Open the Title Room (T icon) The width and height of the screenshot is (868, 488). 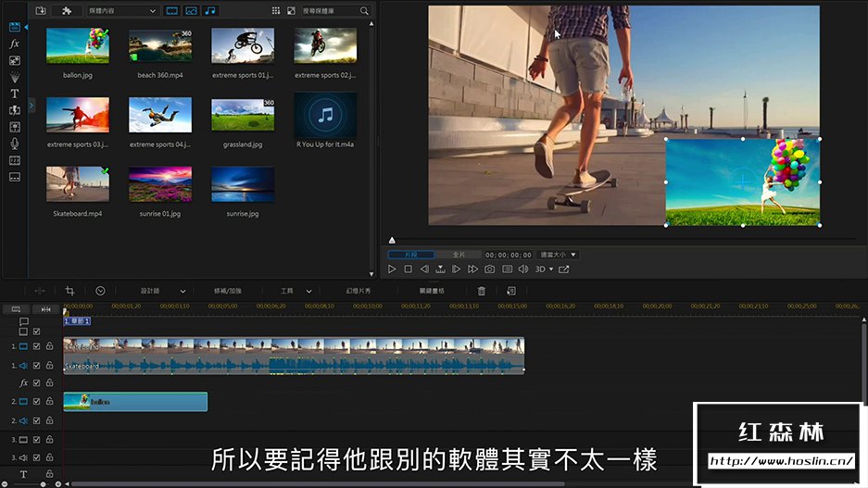[x=15, y=94]
